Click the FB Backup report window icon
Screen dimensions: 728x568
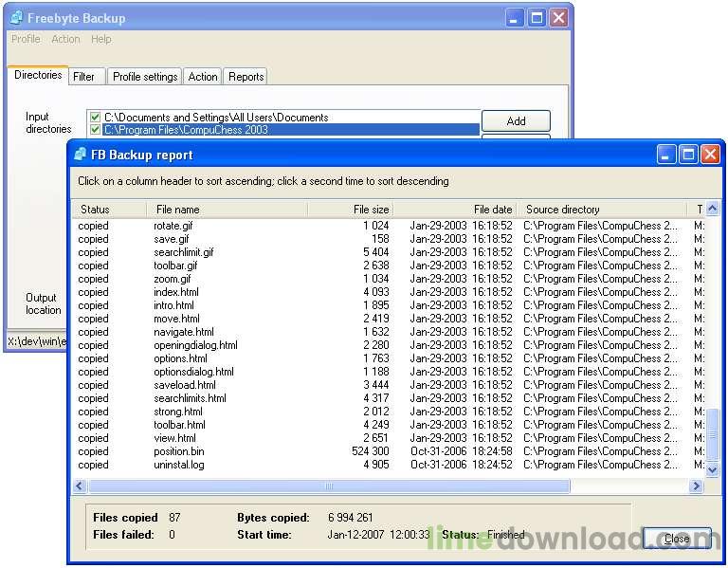pos(81,155)
